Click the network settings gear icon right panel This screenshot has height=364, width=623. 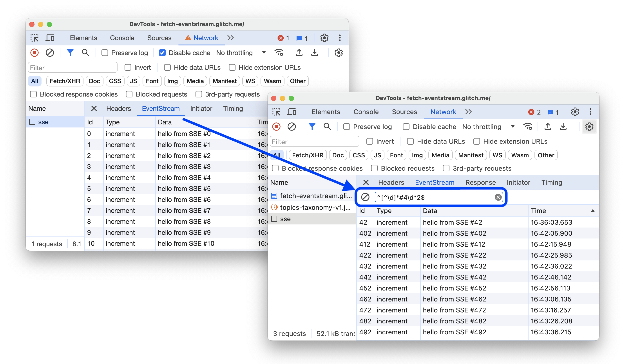(x=589, y=127)
